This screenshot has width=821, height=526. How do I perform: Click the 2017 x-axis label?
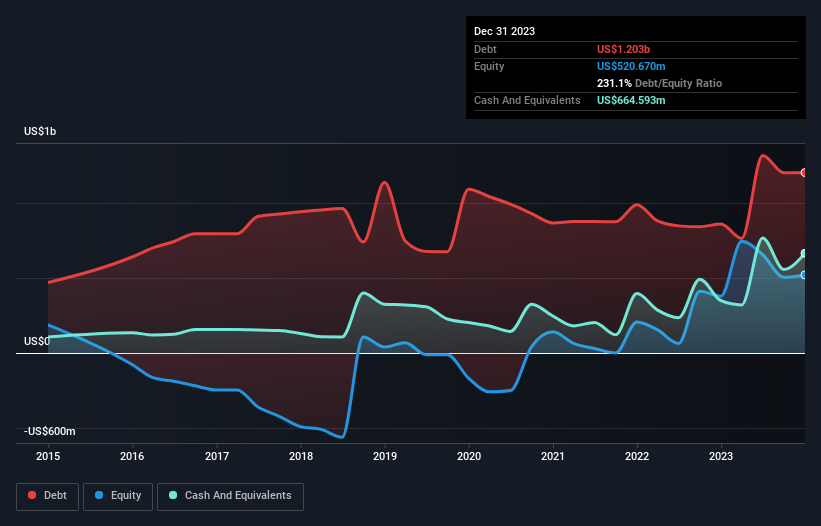(217, 456)
